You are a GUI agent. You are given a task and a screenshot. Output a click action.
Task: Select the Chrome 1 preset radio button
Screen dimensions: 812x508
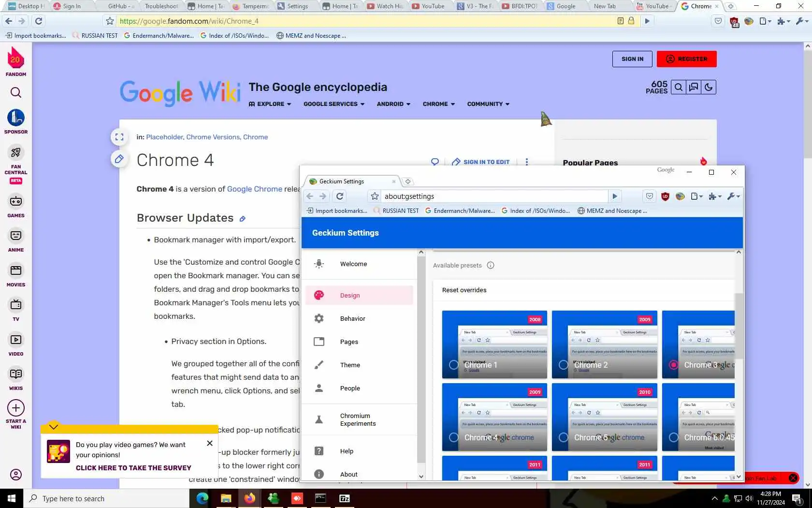[453, 365]
